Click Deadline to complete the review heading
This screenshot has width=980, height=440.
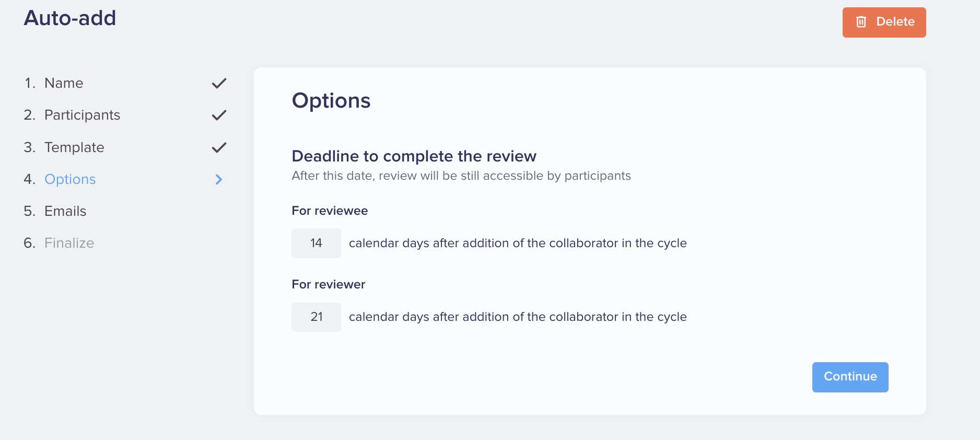(414, 156)
